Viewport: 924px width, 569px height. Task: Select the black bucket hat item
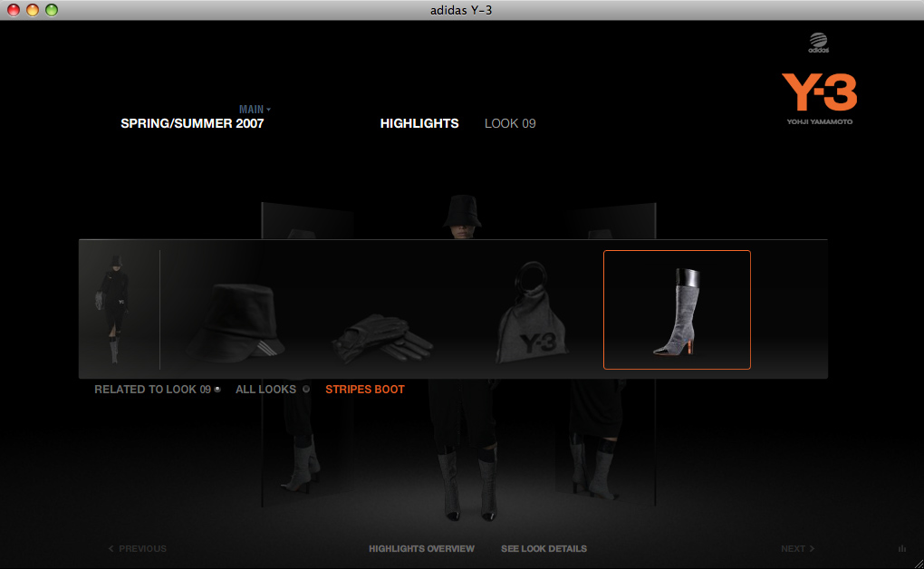coord(236,322)
